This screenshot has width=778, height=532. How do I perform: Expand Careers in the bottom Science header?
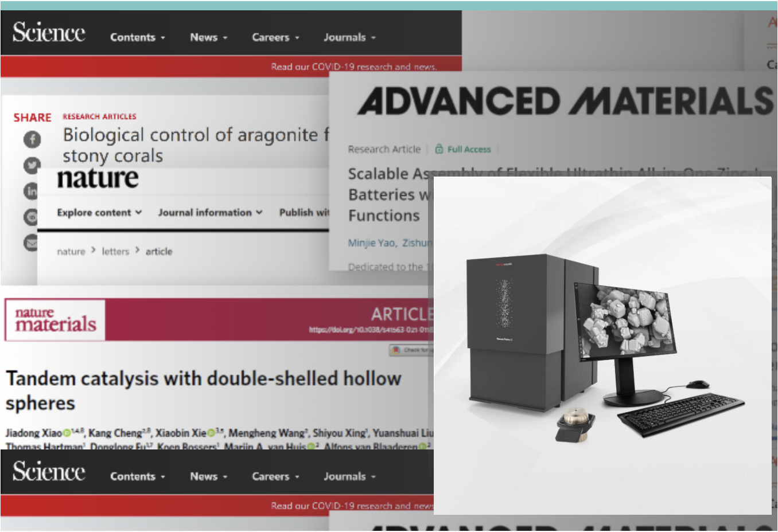[275, 476]
